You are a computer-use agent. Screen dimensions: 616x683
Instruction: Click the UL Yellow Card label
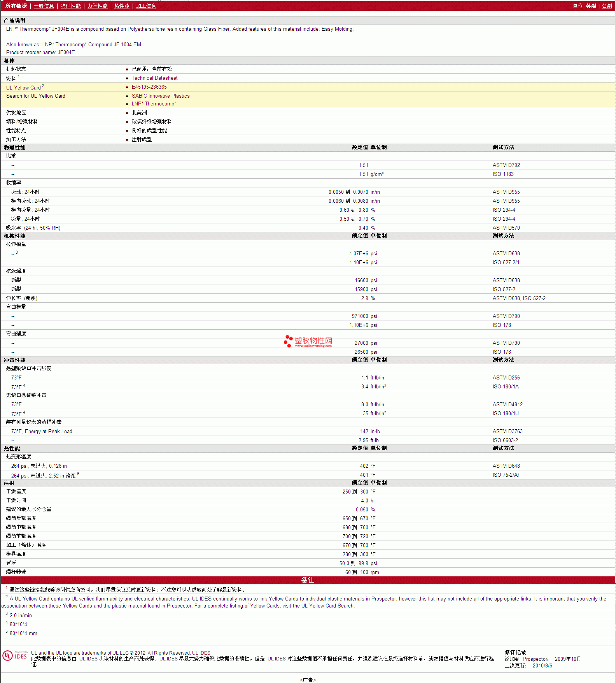23,88
